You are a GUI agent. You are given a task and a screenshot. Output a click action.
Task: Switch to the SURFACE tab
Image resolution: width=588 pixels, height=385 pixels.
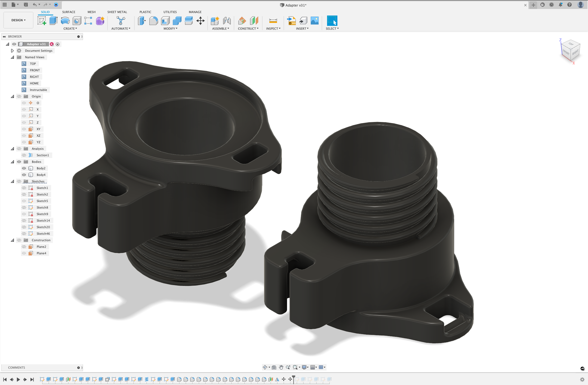(x=69, y=12)
